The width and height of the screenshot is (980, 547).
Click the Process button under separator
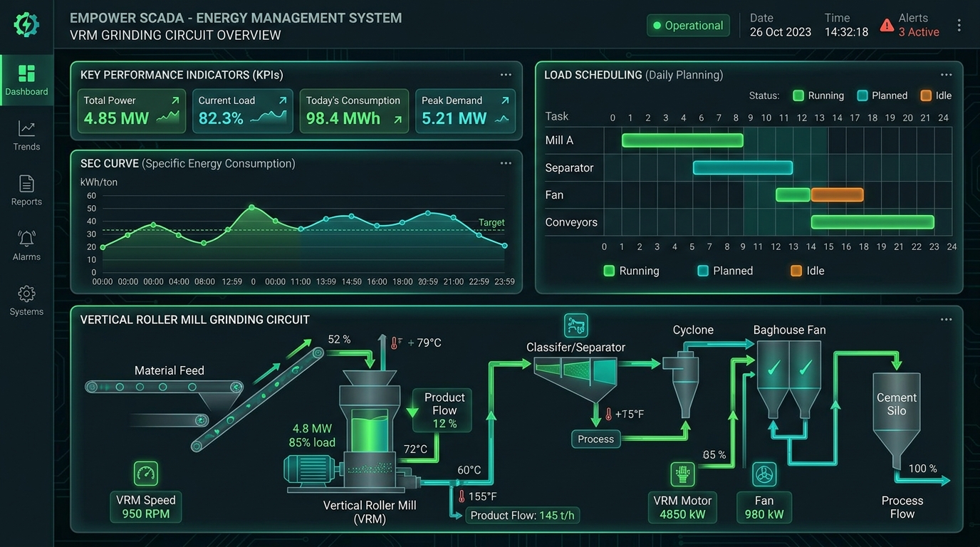click(595, 439)
